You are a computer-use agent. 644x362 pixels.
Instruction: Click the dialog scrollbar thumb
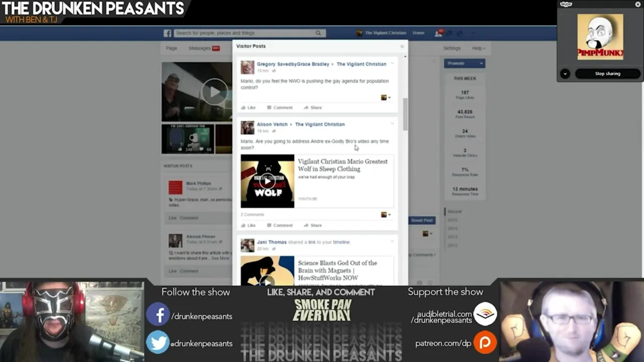click(405, 115)
